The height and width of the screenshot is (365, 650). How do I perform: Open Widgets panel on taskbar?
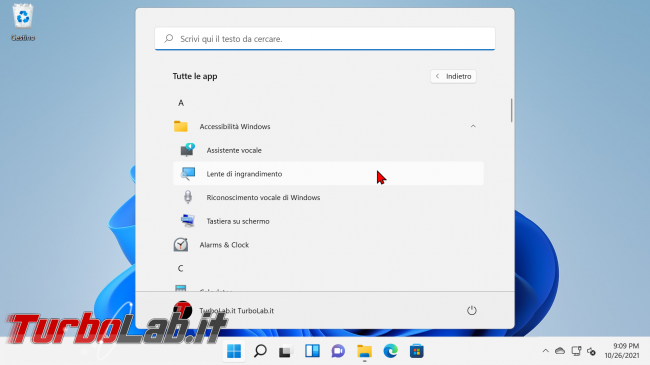[x=312, y=351]
